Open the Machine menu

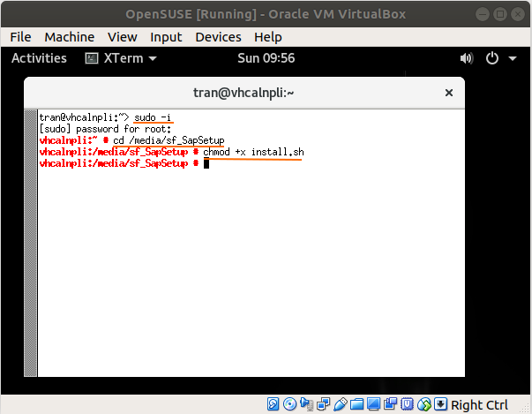tap(70, 37)
